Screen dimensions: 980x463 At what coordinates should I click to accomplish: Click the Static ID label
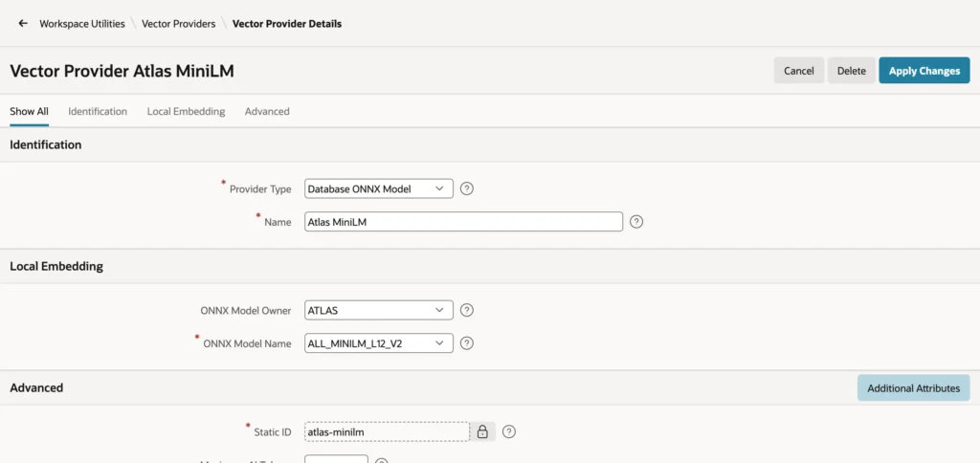(x=273, y=431)
